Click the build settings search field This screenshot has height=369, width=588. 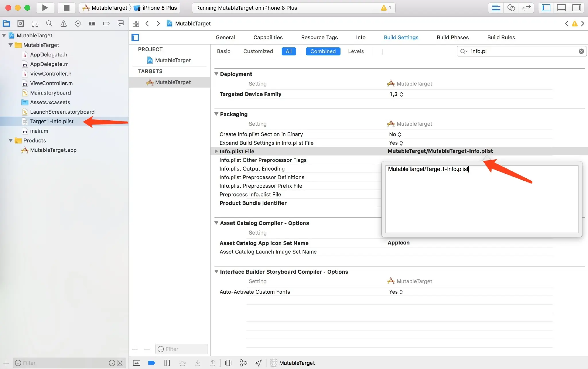pyautogui.click(x=521, y=51)
